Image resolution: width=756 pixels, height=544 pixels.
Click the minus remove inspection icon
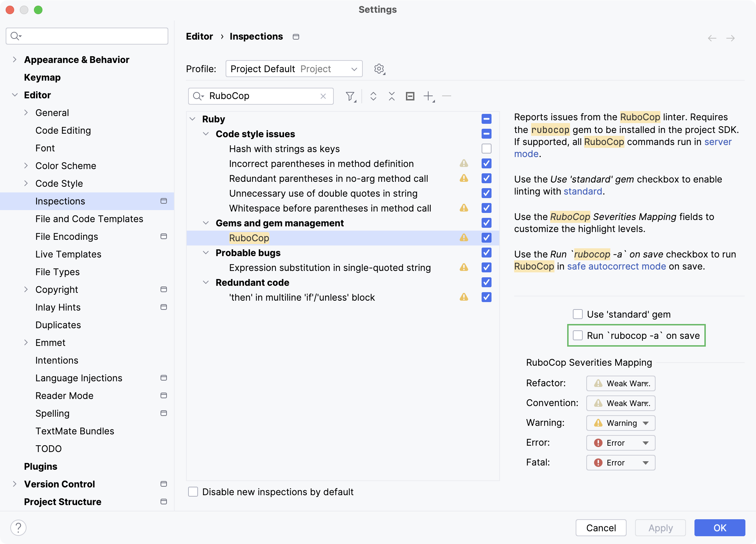click(447, 96)
